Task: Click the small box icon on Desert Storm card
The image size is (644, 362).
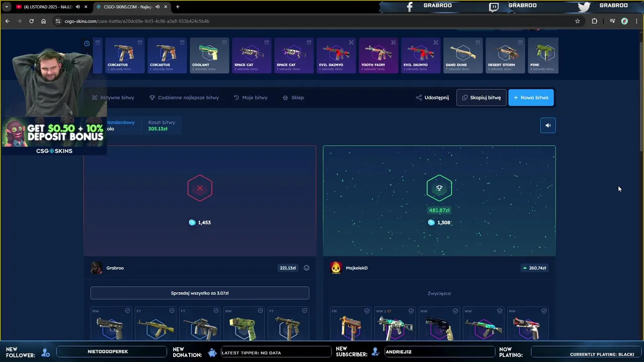Action: (x=520, y=42)
